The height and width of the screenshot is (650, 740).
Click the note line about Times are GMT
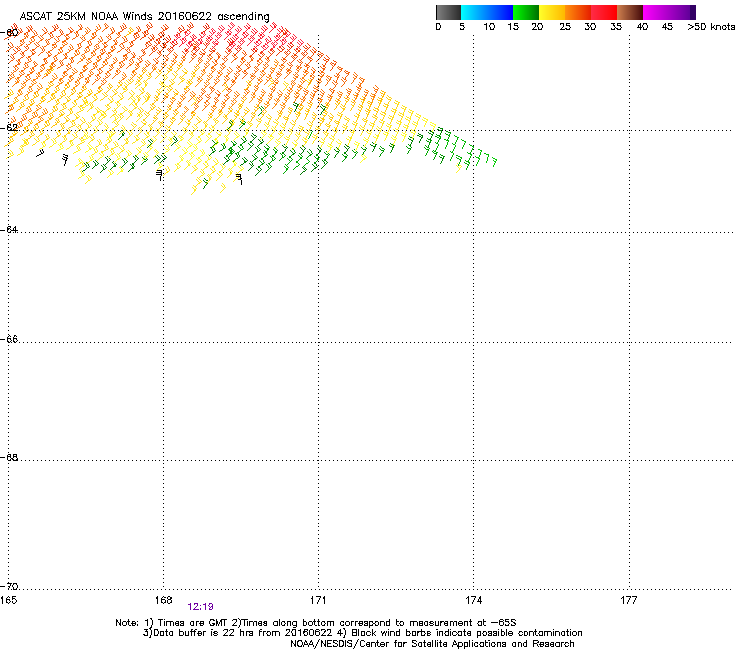point(316,623)
